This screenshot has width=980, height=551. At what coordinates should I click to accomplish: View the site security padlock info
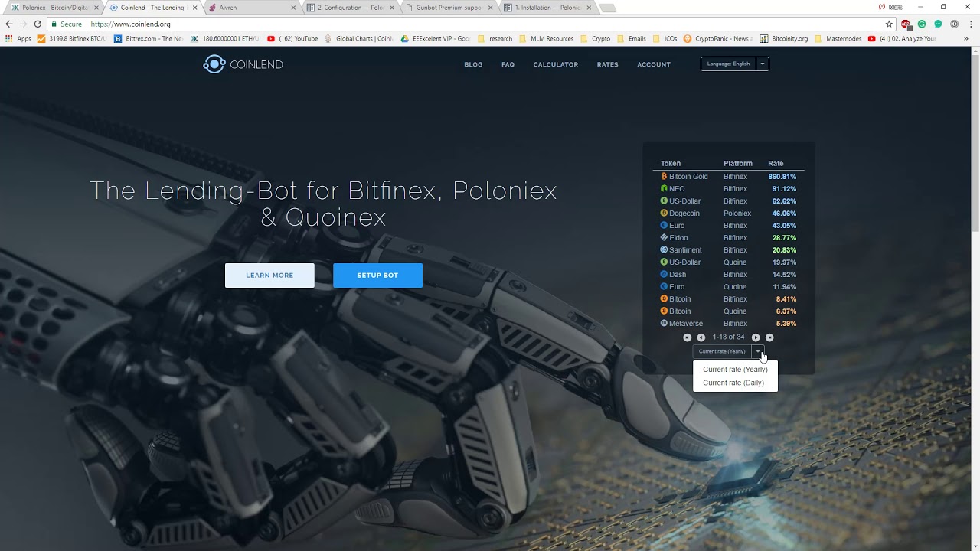[x=55, y=24]
